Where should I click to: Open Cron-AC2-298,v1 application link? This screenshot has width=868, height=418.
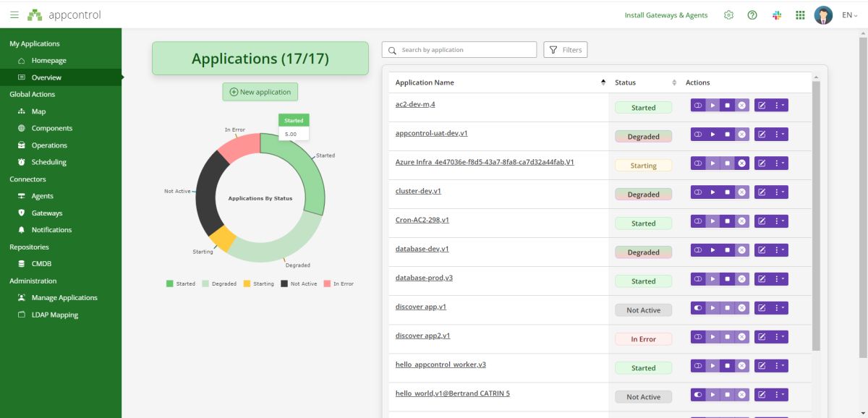(422, 220)
